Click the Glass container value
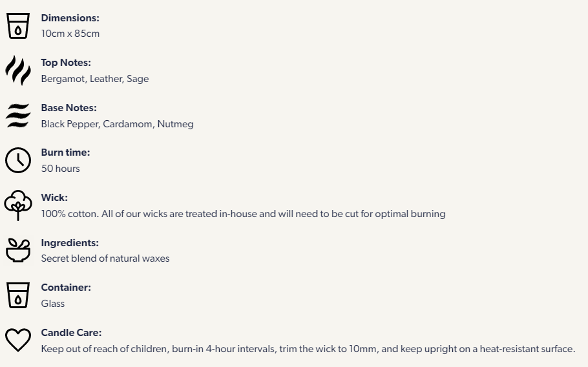The width and height of the screenshot is (588, 367). click(x=53, y=303)
